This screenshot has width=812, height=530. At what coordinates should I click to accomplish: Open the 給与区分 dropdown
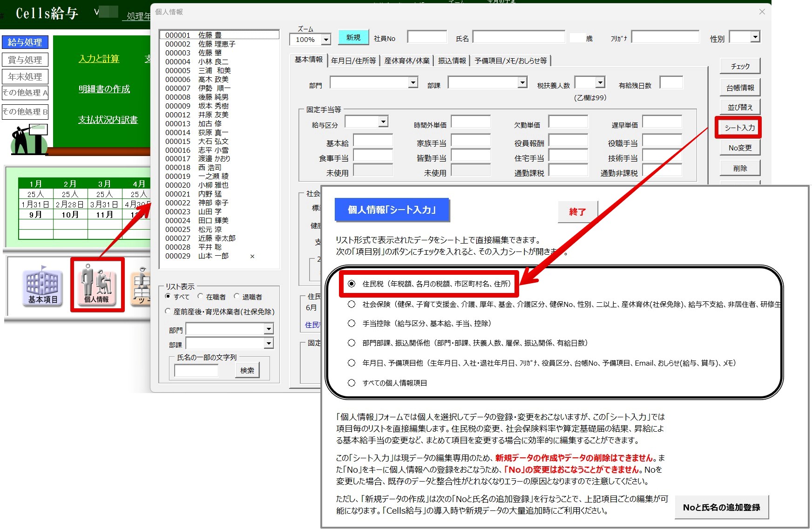coord(383,122)
